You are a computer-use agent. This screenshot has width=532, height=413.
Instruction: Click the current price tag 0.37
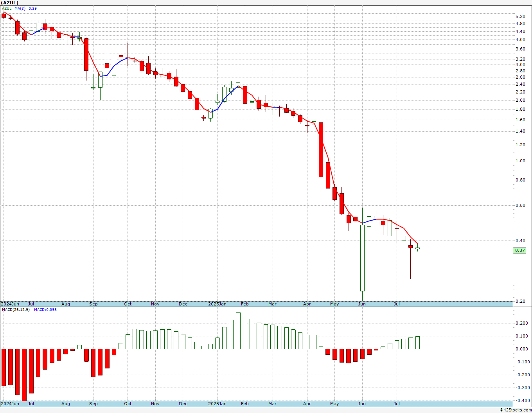[520, 250]
